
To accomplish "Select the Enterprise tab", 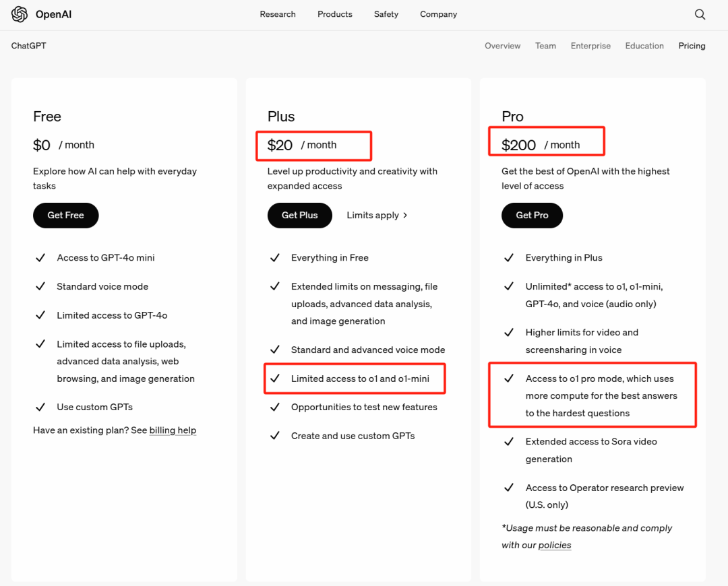I will pyautogui.click(x=590, y=45).
